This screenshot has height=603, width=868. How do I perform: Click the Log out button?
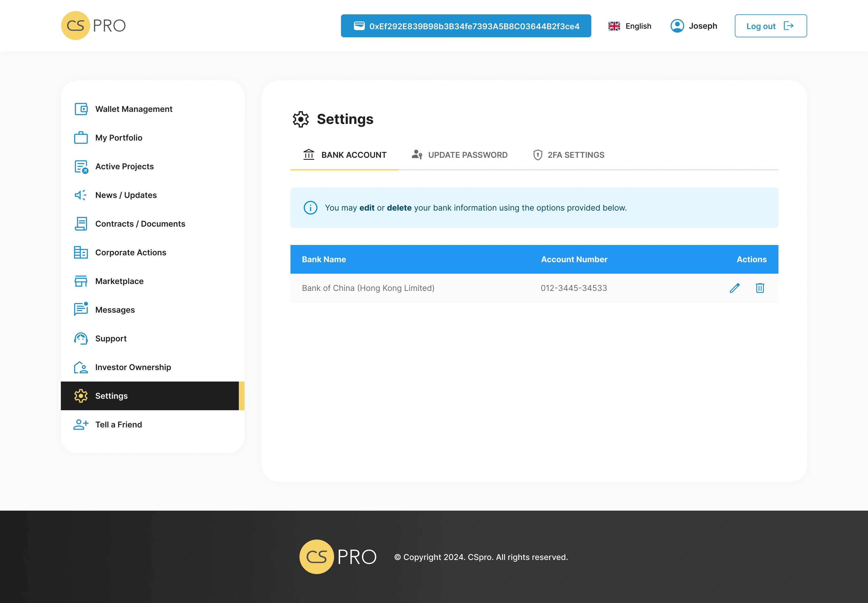click(x=770, y=26)
